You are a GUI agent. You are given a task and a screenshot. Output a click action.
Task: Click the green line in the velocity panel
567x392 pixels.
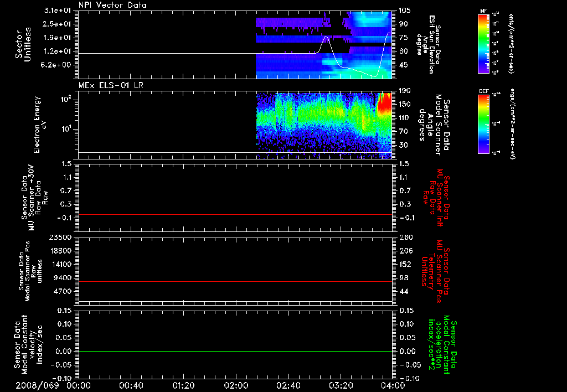coord(235,351)
